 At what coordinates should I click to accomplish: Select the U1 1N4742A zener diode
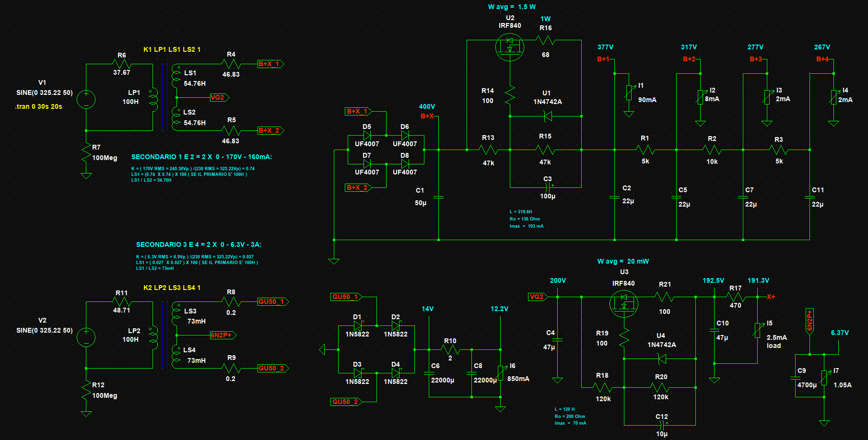547,116
